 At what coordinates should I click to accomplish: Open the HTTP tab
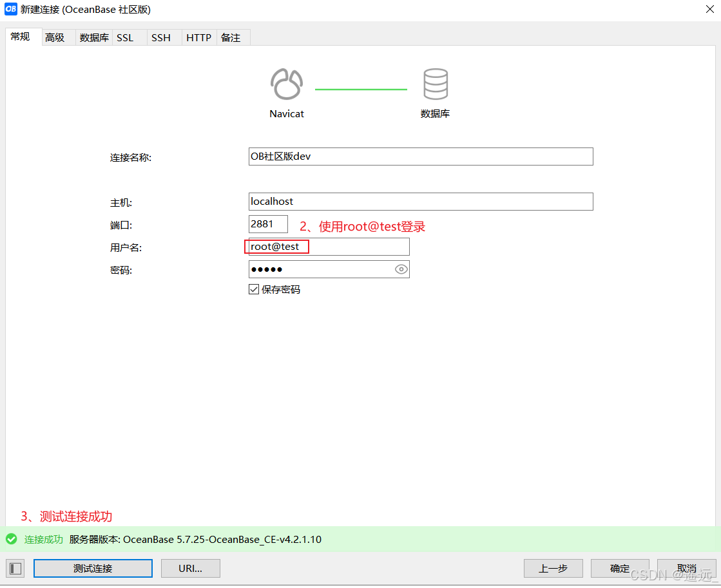point(198,38)
